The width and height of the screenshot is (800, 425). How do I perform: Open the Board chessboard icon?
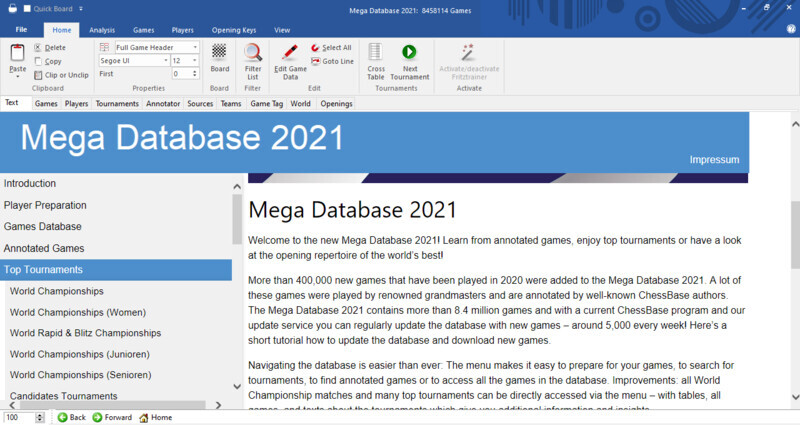point(219,52)
